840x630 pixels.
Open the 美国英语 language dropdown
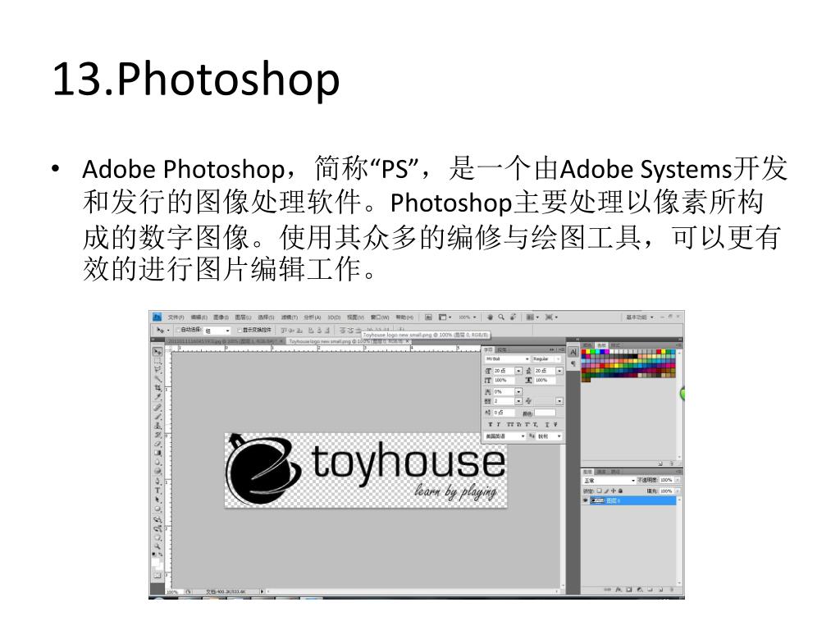tap(504, 436)
